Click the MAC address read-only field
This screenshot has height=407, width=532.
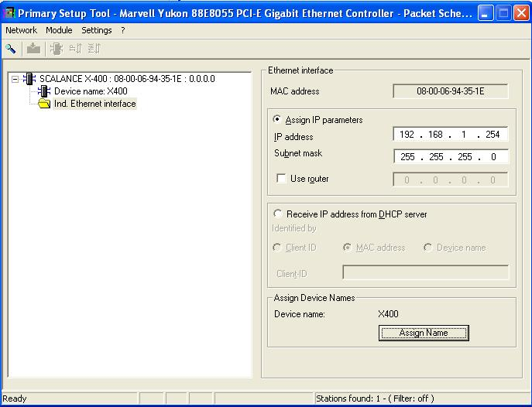(451, 91)
